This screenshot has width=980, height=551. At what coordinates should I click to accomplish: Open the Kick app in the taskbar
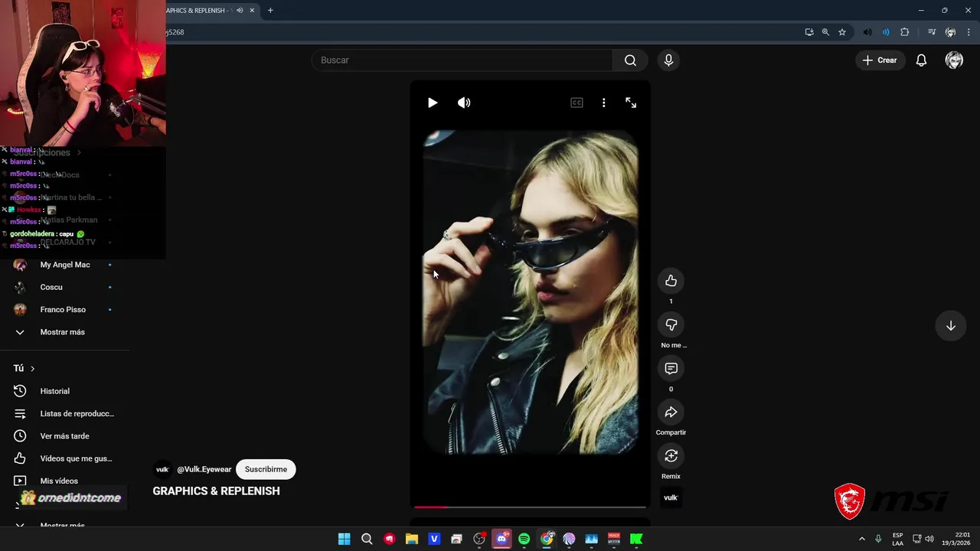(636, 539)
